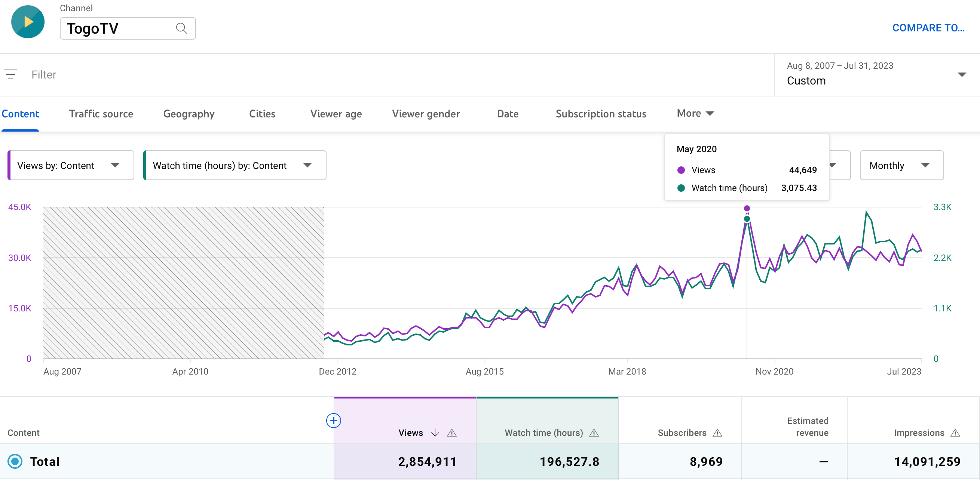Select the Total row radio button

pos(15,461)
